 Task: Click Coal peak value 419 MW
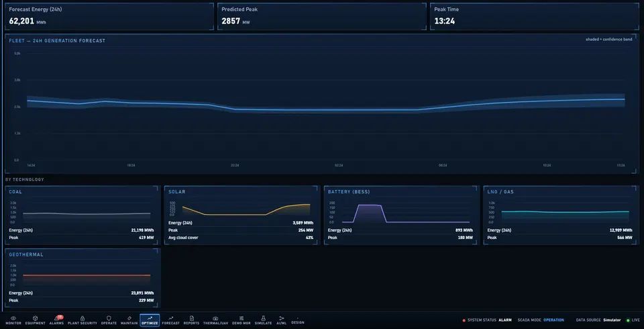pos(146,238)
